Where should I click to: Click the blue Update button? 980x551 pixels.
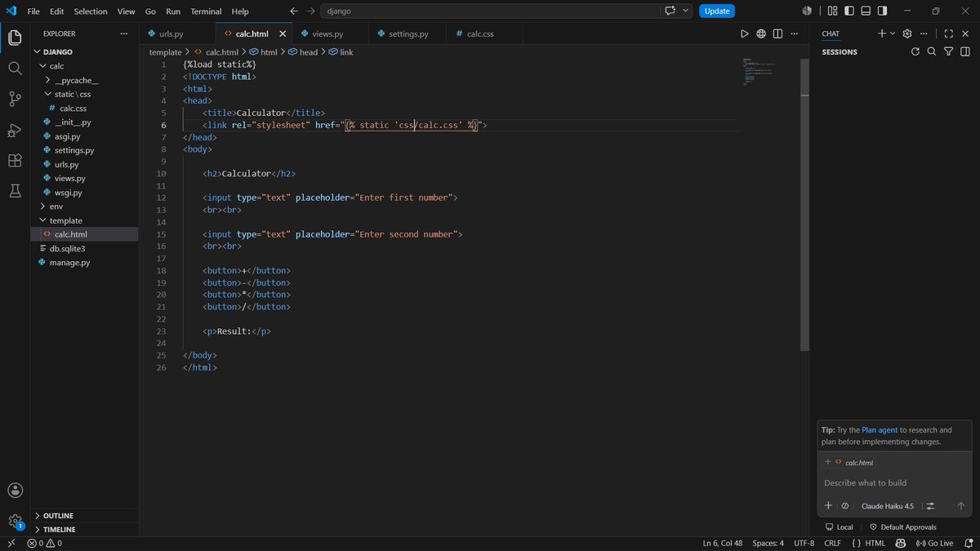pyautogui.click(x=717, y=11)
